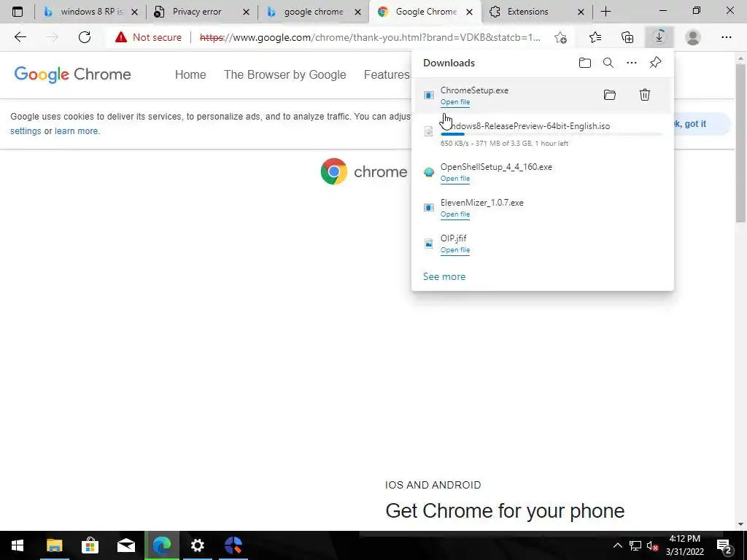Close the windows 8 RP tab
Screen dimensions: 747x560
click(x=134, y=12)
